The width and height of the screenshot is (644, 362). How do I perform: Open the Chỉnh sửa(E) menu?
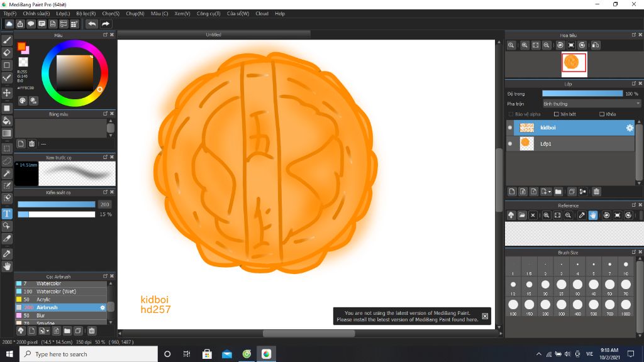click(x=36, y=14)
